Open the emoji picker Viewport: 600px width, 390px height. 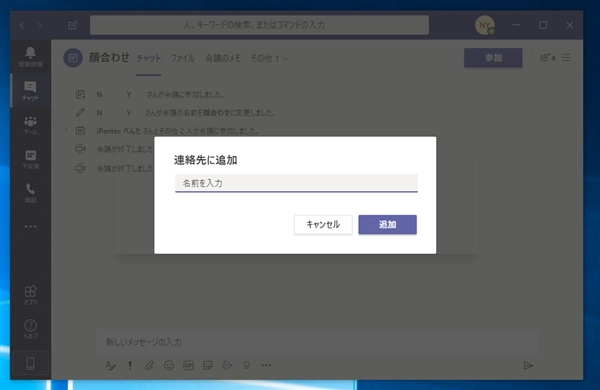point(169,366)
